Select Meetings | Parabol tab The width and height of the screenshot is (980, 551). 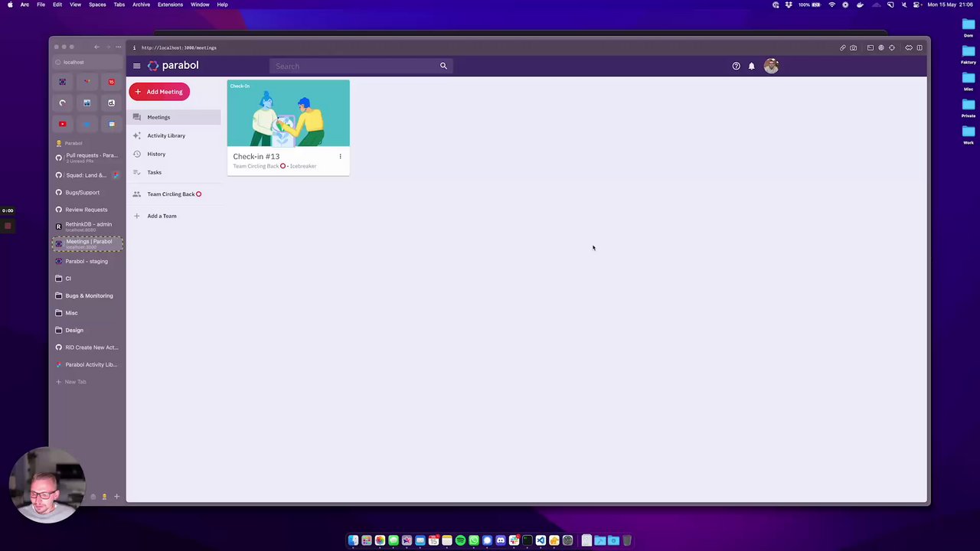[87, 243]
